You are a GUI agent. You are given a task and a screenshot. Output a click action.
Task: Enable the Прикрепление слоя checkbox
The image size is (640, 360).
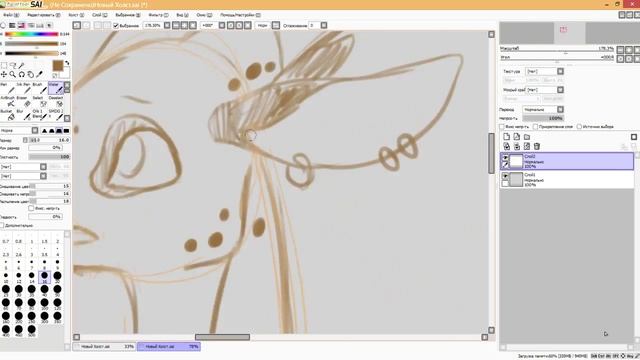click(536, 127)
